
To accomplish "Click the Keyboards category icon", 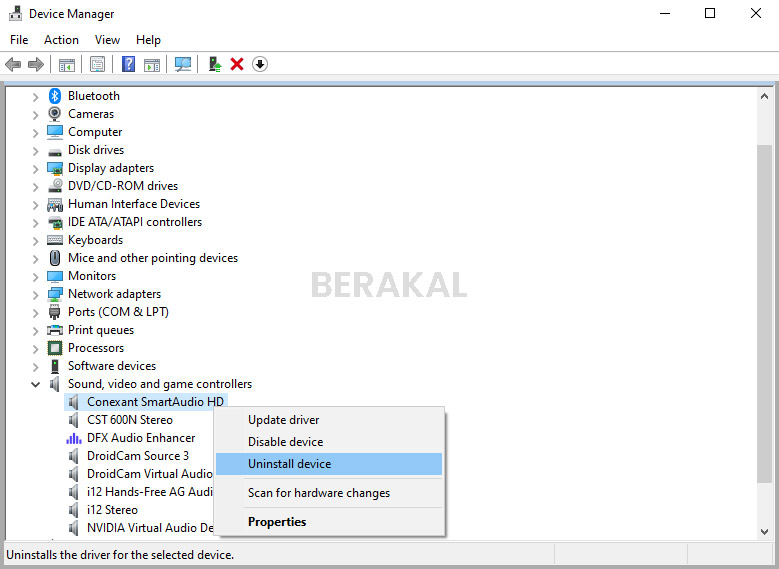I will [x=55, y=240].
